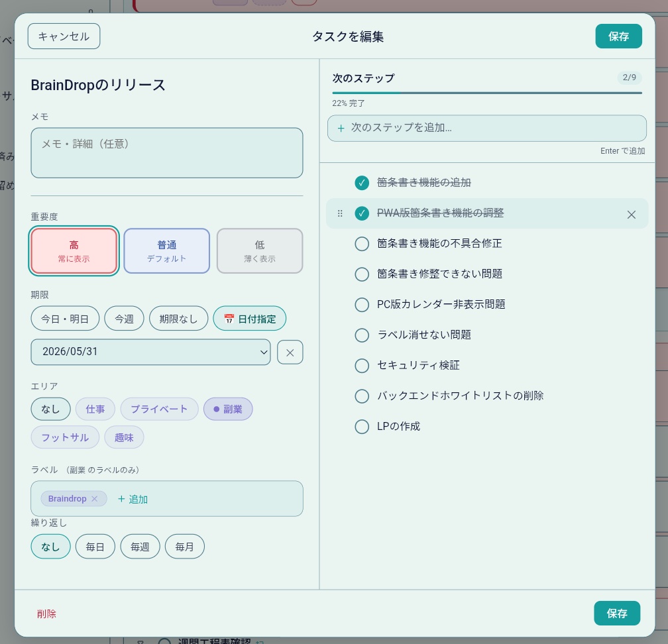Focus the 次のステップを追加 input
This screenshot has height=644, width=668.
click(487, 129)
